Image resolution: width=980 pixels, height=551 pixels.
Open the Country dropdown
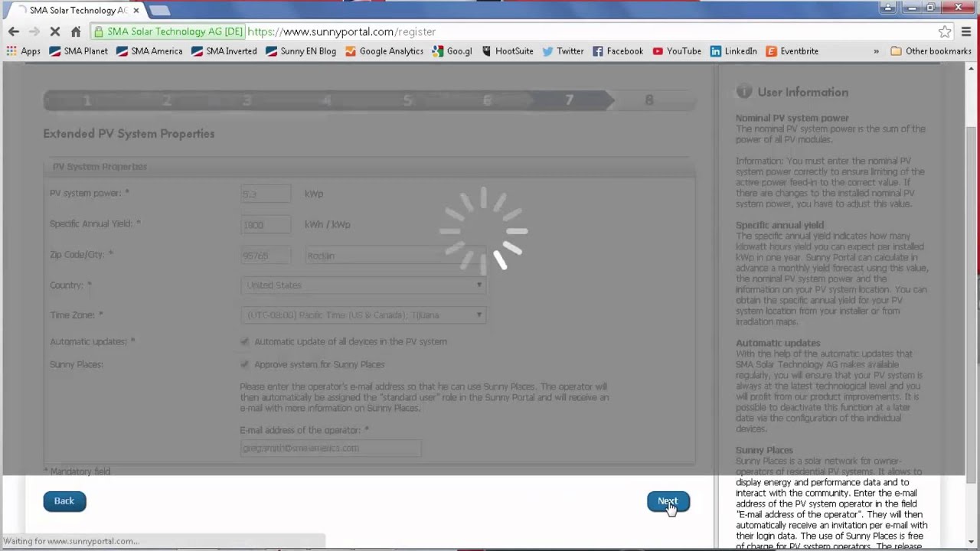pyautogui.click(x=363, y=285)
